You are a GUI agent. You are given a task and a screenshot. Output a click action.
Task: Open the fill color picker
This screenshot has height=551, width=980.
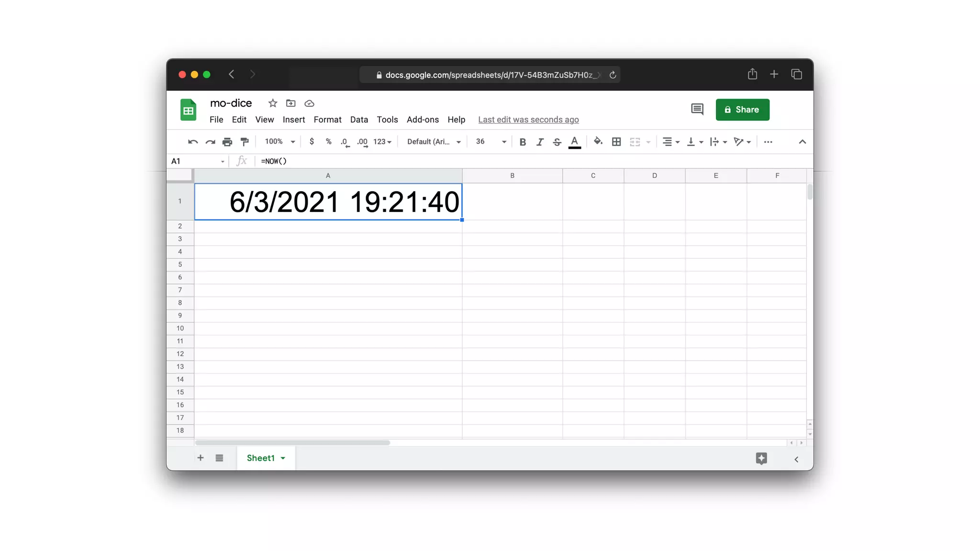(598, 142)
